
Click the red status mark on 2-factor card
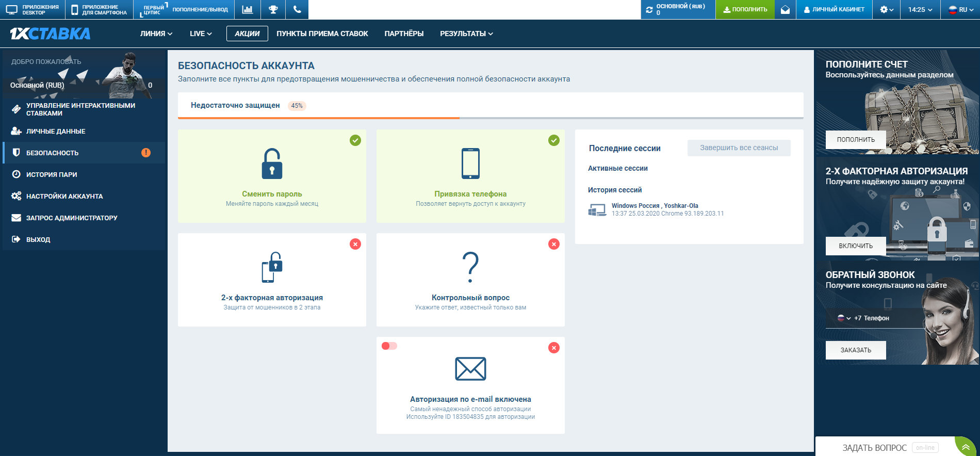point(355,244)
